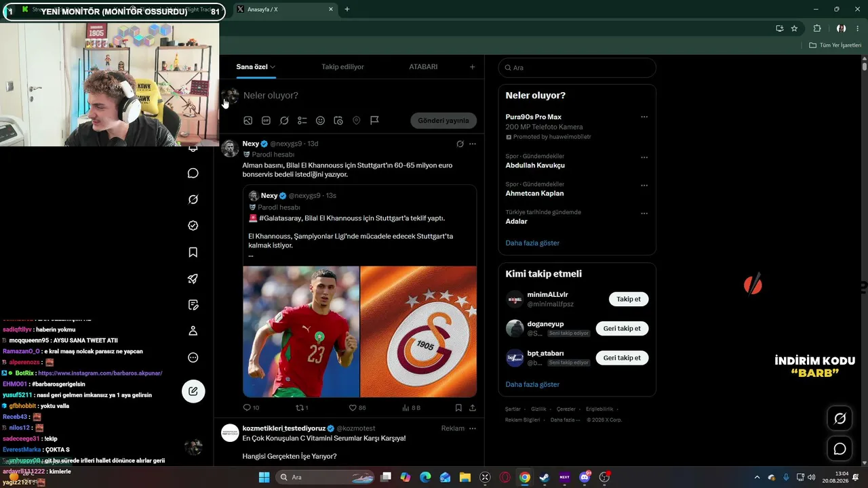Switch to the Takip ediliyor tab

(342, 67)
